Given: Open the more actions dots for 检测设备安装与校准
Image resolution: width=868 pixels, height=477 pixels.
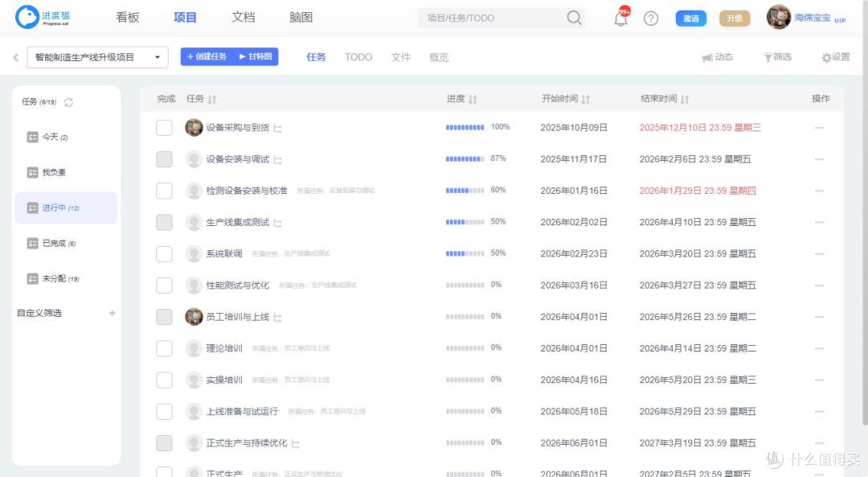Looking at the screenshot, I should point(819,191).
